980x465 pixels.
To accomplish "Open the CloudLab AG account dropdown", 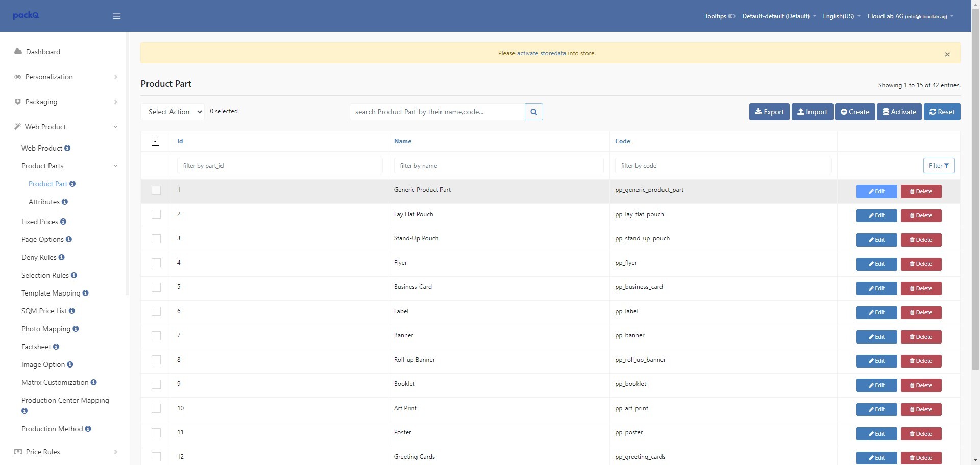I will click(910, 16).
